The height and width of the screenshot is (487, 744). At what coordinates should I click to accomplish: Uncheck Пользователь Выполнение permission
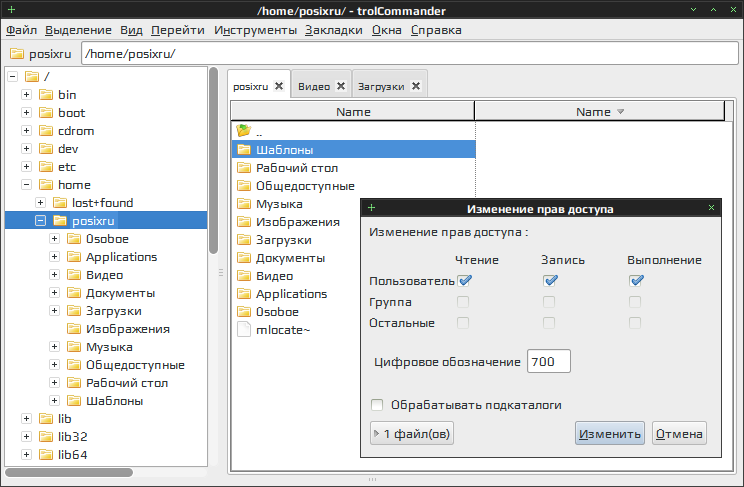point(635,281)
